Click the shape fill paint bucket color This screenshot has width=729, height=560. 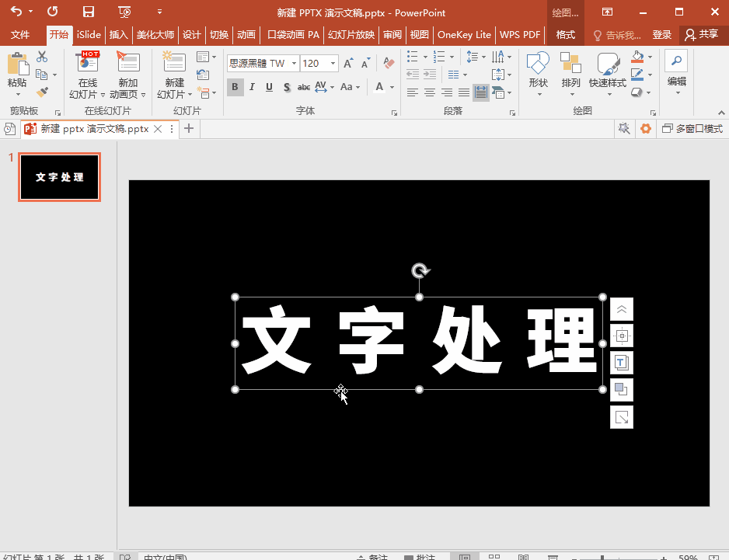638,57
